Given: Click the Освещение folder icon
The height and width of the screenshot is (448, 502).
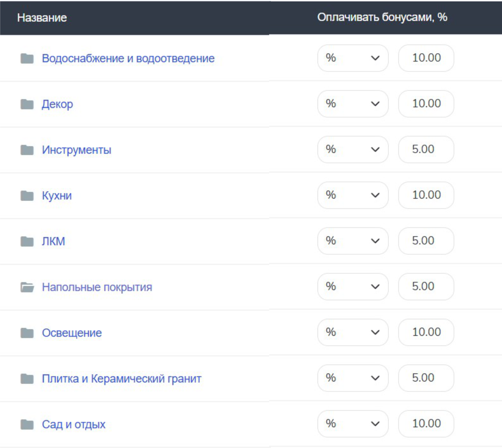Looking at the screenshot, I should point(27,333).
